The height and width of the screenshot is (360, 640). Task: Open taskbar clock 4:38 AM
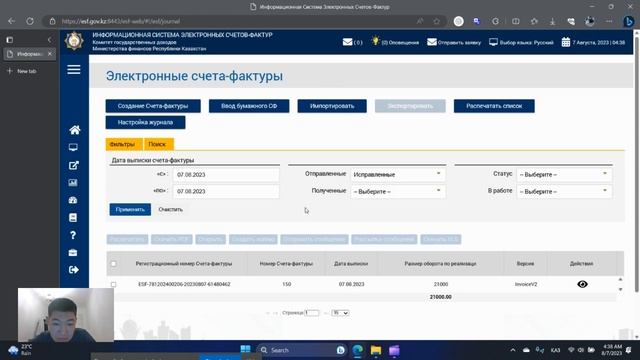point(611,350)
